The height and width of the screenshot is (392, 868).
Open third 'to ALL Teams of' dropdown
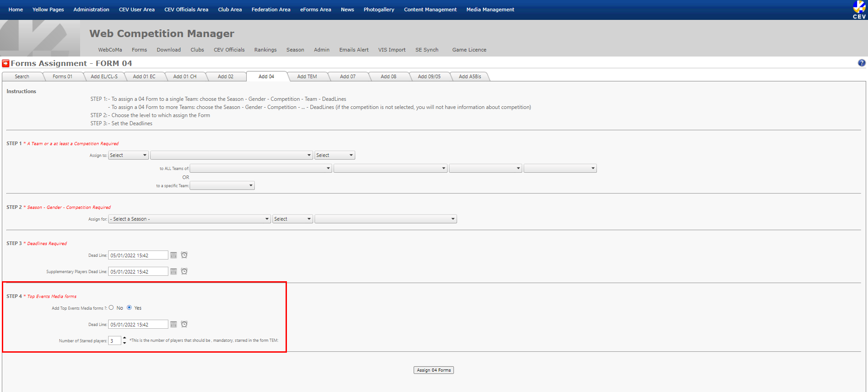click(x=486, y=168)
